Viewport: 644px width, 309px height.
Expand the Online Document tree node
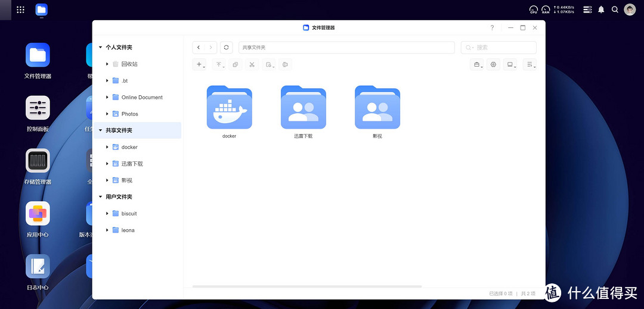coord(107,97)
